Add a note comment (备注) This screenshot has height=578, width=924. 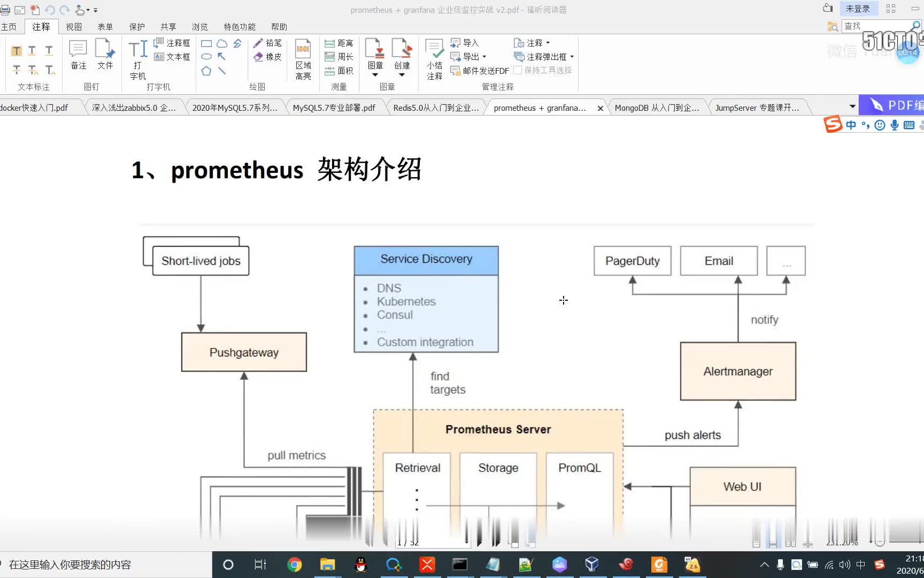[x=78, y=55]
